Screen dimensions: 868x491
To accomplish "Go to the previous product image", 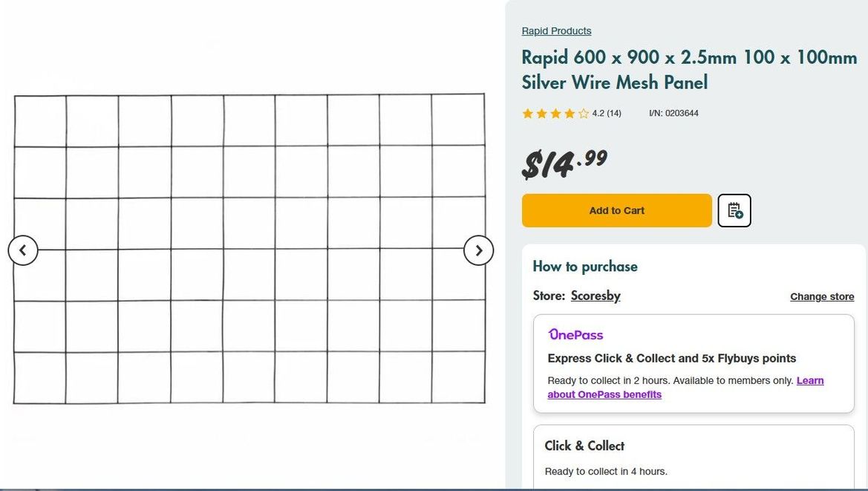I will point(23,250).
